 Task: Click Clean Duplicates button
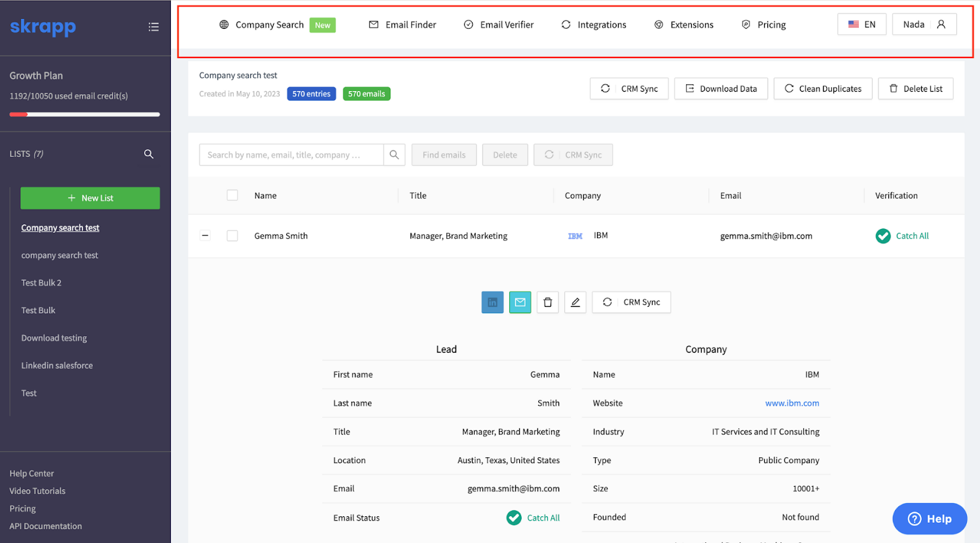tap(823, 88)
